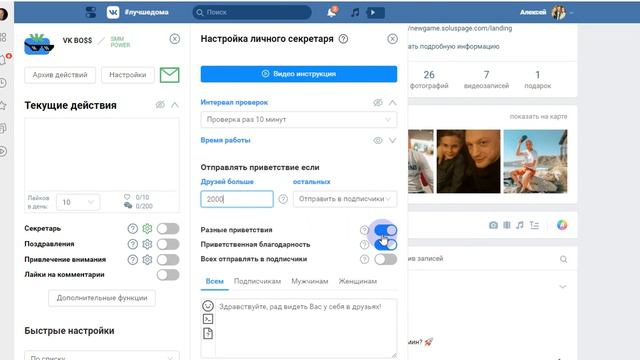640x360 pixels.
Task: Open help icon for Поздравления
Action: [133, 244]
